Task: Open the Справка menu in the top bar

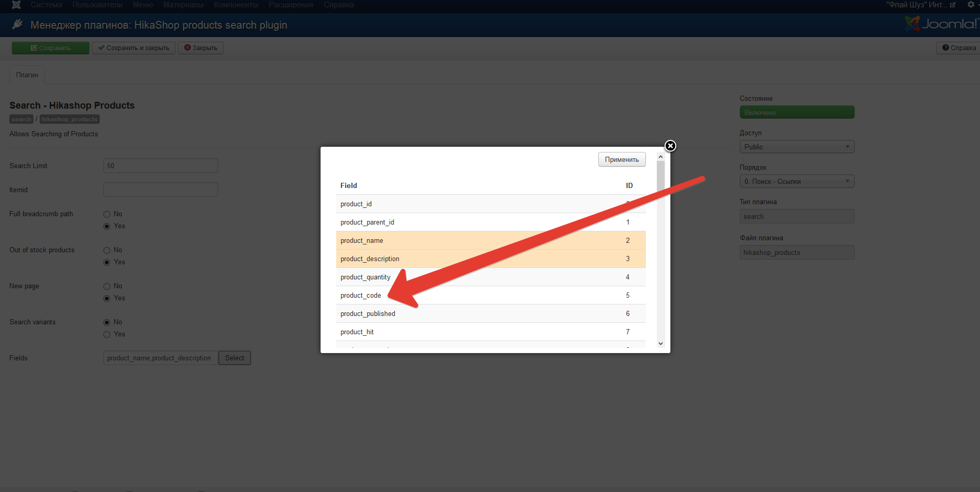Action: pos(339,5)
